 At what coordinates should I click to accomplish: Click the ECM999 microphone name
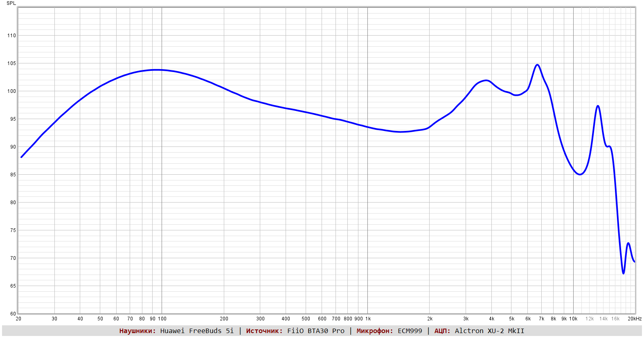(410, 331)
